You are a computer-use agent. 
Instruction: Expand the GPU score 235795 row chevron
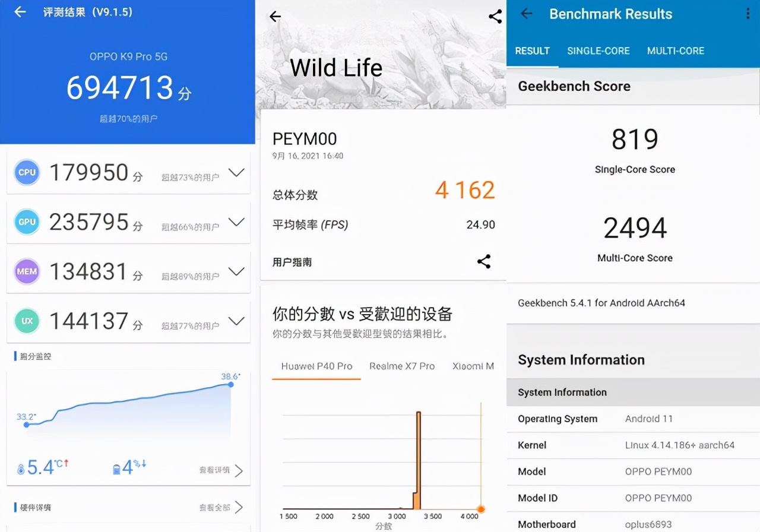click(x=236, y=222)
